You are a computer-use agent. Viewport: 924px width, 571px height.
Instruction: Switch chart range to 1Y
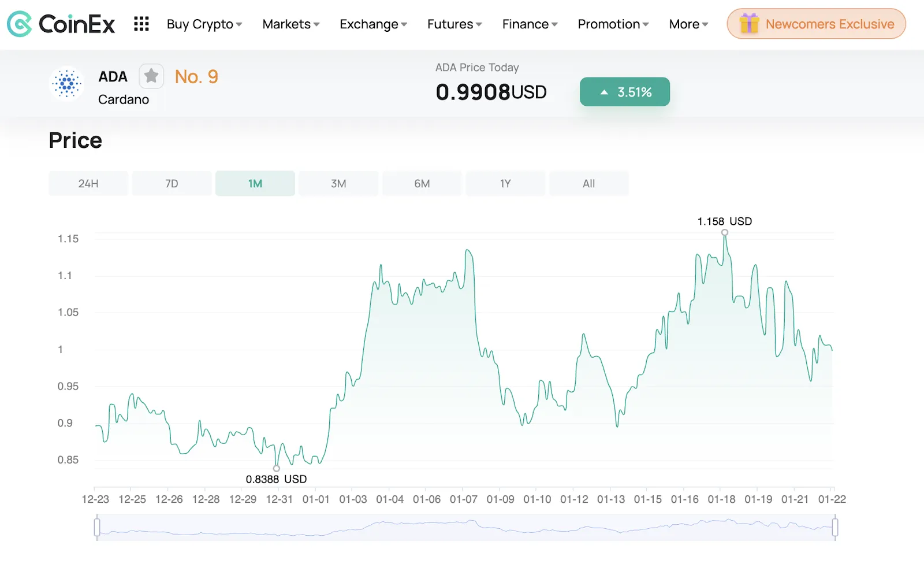coord(505,183)
